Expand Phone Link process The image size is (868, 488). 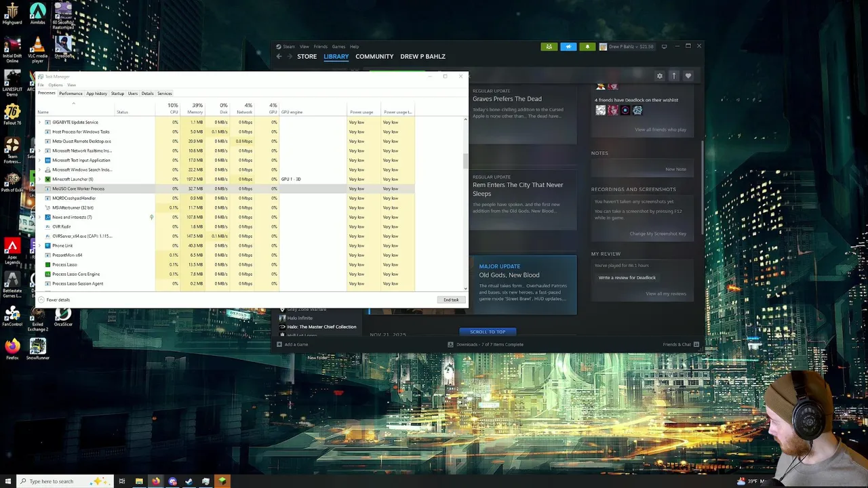pyautogui.click(x=39, y=245)
